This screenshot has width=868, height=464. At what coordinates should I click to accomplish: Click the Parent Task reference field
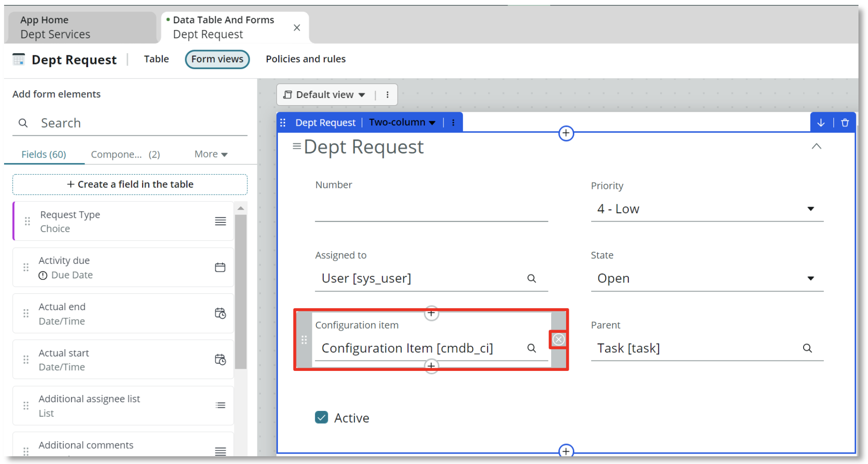pyautogui.click(x=707, y=348)
